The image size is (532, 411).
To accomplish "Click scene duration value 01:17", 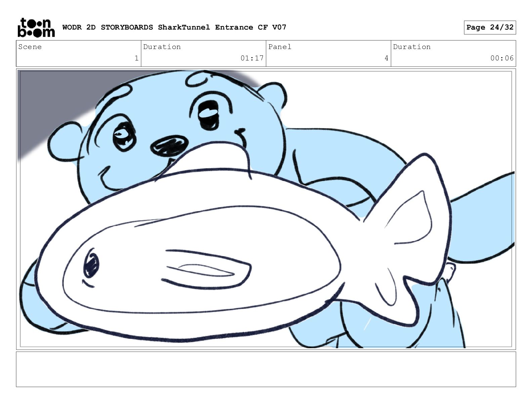I will tap(252, 58).
